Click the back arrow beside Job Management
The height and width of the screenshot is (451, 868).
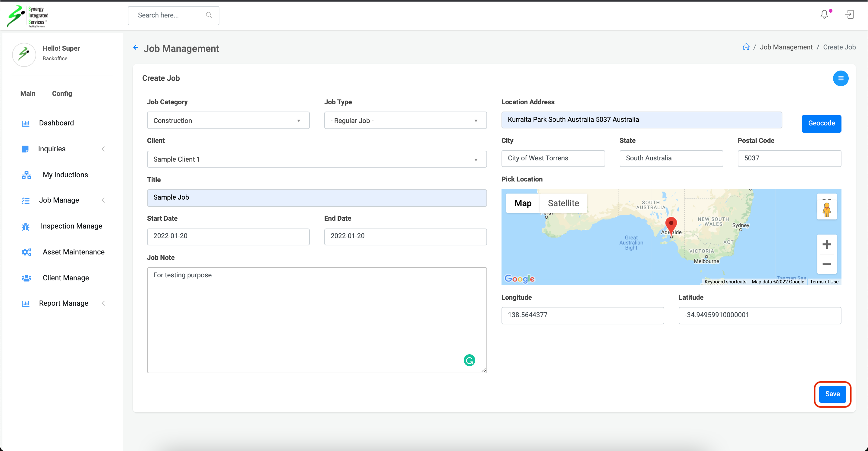click(136, 48)
